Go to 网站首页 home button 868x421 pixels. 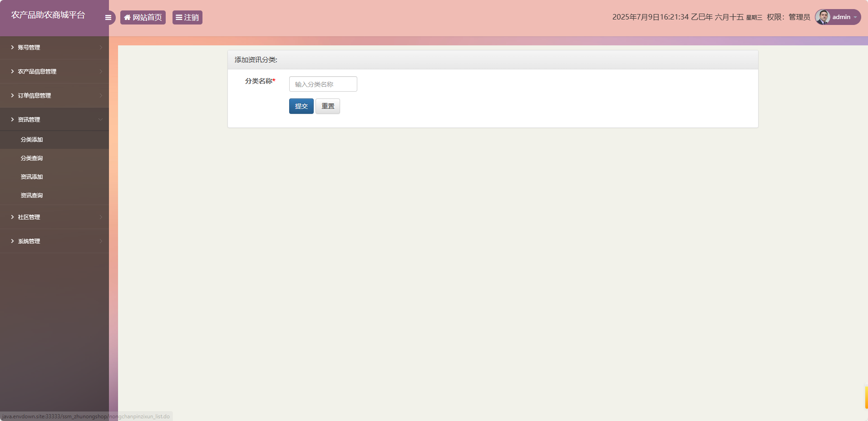coord(143,17)
